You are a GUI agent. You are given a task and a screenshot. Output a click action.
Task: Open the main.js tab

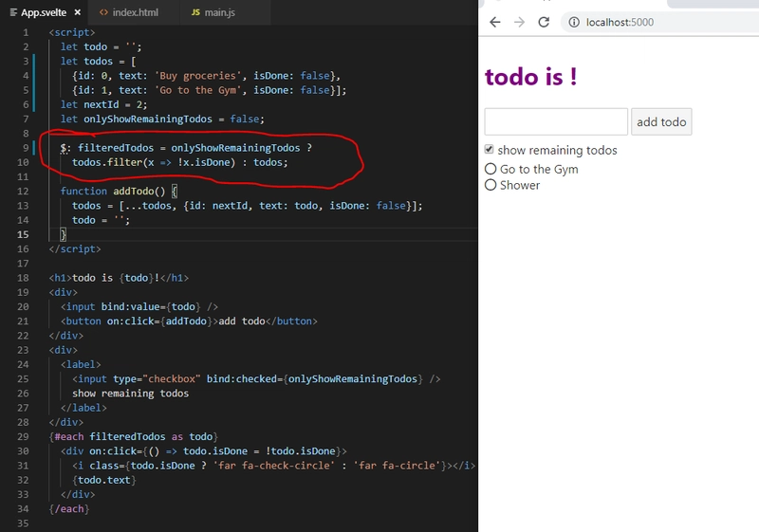coord(218,11)
